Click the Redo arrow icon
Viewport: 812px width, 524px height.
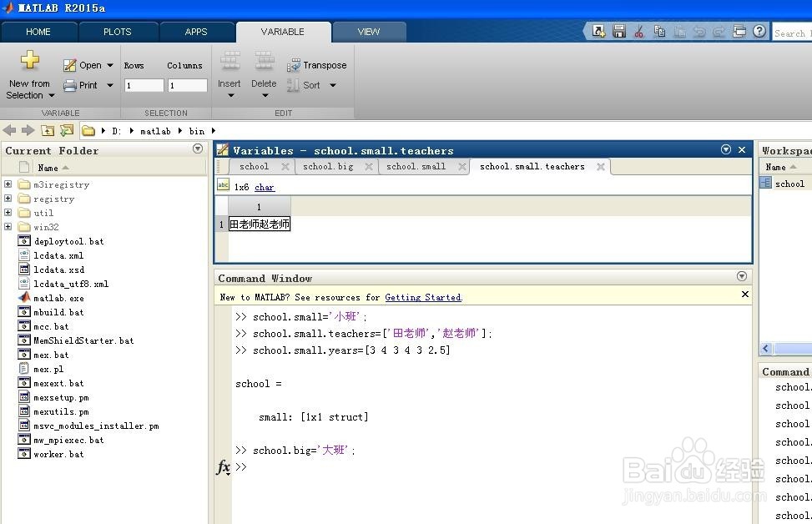pyautogui.click(x=719, y=32)
